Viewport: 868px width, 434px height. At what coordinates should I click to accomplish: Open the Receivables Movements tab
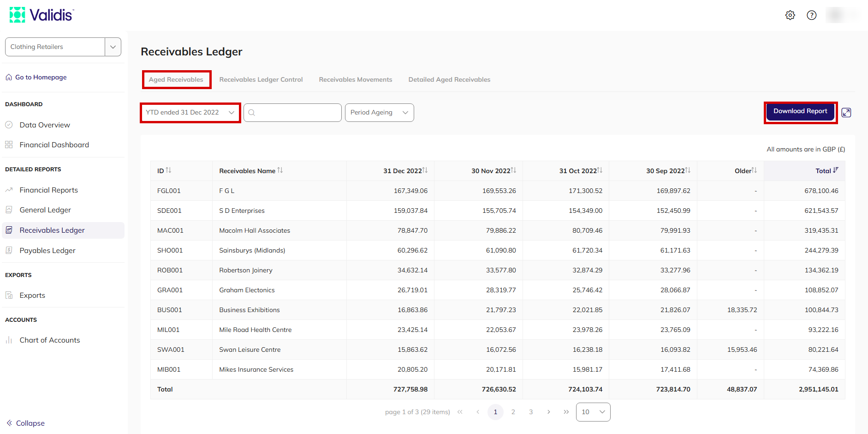pyautogui.click(x=356, y=79)
